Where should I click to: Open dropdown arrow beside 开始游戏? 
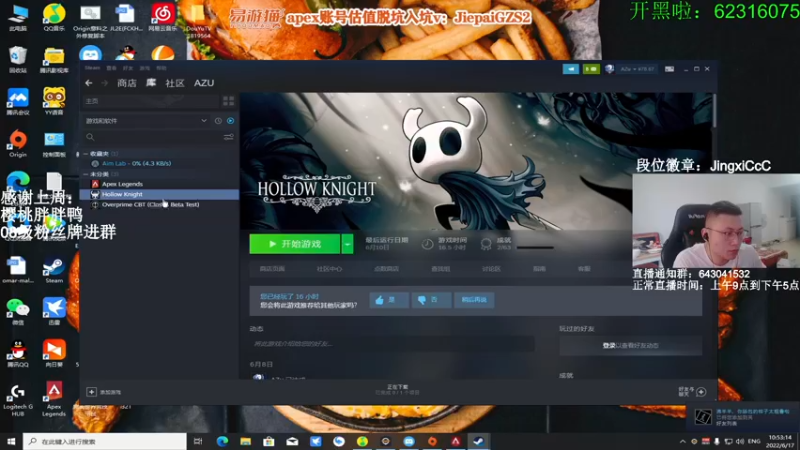[347, 244]
